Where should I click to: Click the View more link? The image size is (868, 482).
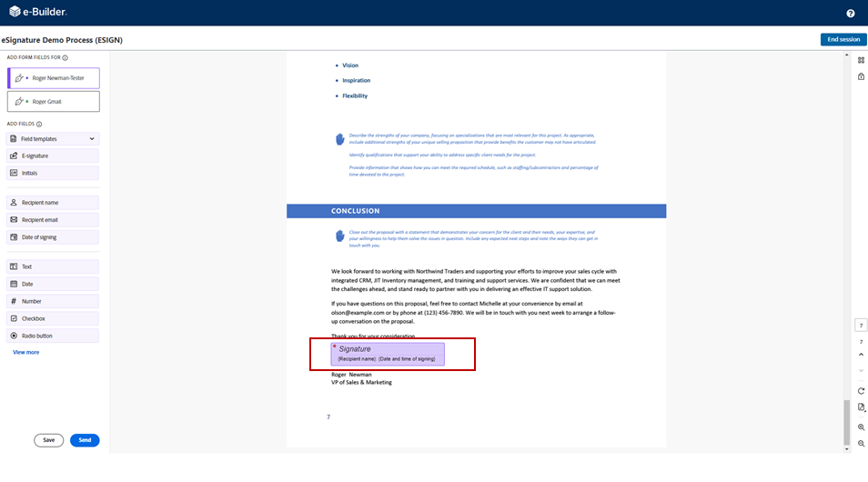pyautogui.click(x=26, y=352)
